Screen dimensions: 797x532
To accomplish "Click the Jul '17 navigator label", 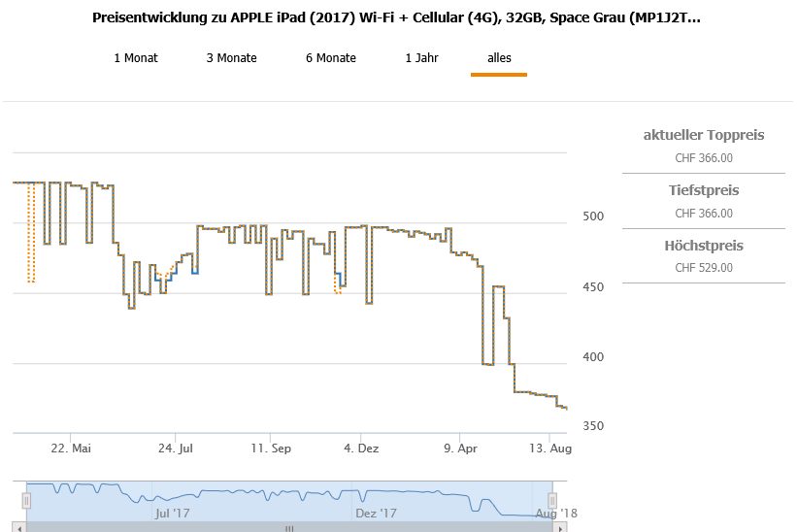I will [173, 513].
